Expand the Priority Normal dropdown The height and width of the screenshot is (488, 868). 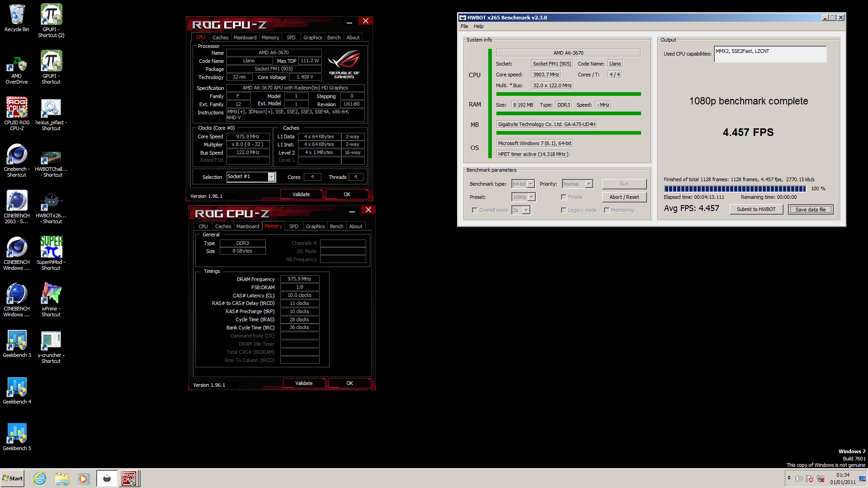(589, 184)
